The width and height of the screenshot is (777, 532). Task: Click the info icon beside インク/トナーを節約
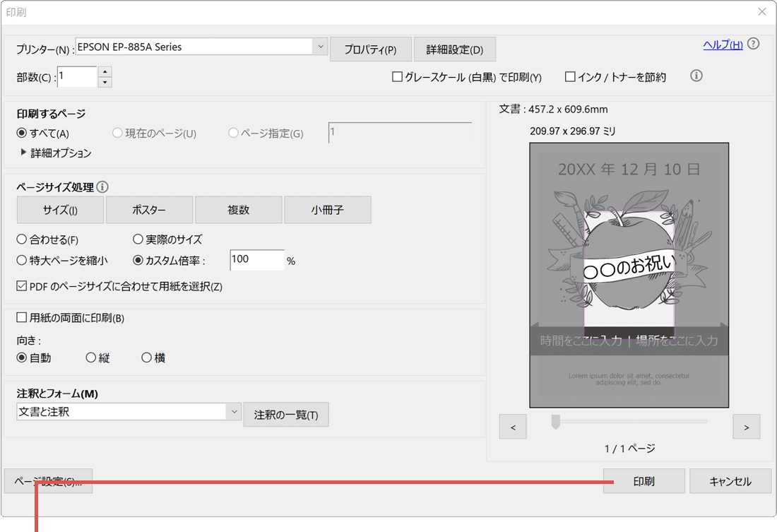coord(696,76)
